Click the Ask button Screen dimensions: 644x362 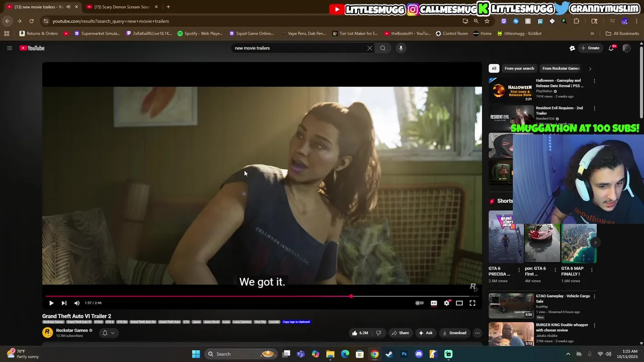[426, 333]
